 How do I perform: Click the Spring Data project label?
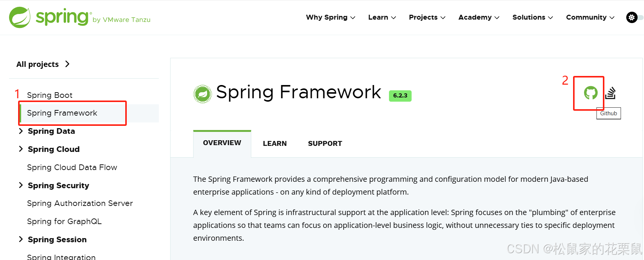(51, 131)
